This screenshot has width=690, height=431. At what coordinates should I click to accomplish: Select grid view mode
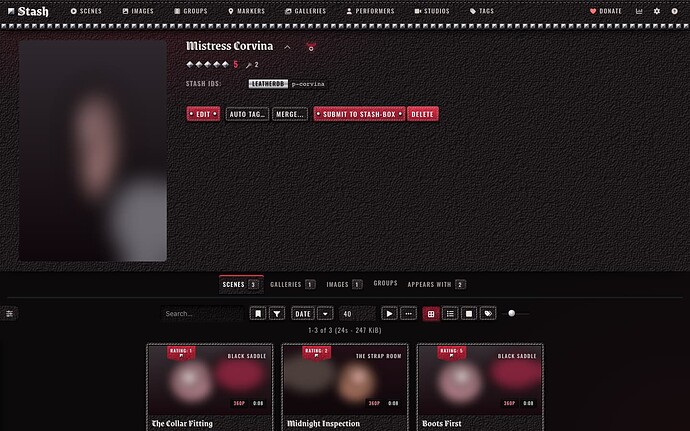coord(431,313)
